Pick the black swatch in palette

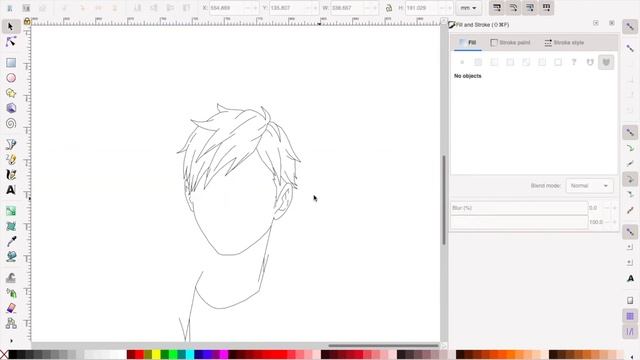[x=13, y=354]
